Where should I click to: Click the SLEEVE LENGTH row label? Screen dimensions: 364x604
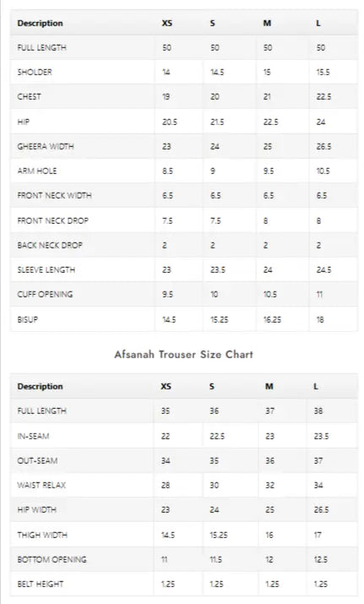click(x=46, y=270)
